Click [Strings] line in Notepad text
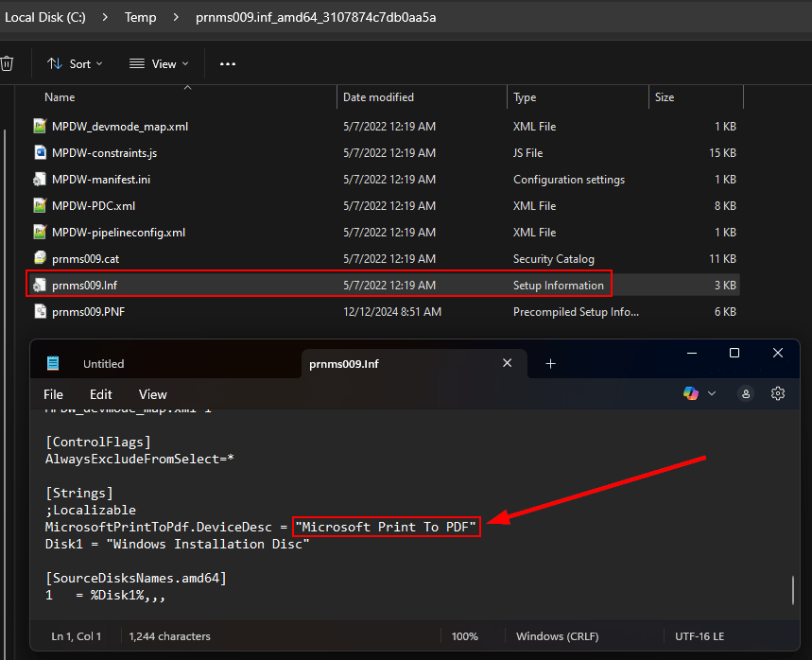The height and width of the screenshot is (660, 812). point(79,493)
